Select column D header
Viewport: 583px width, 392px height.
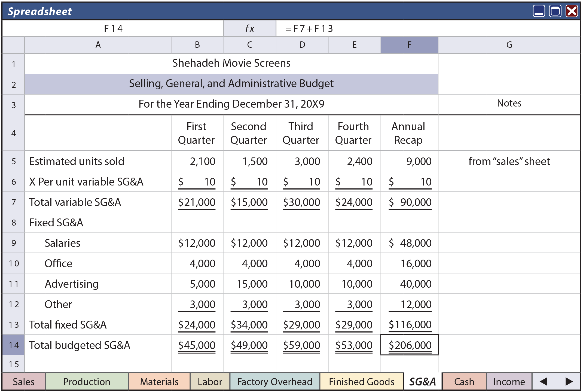pos(302,45)
